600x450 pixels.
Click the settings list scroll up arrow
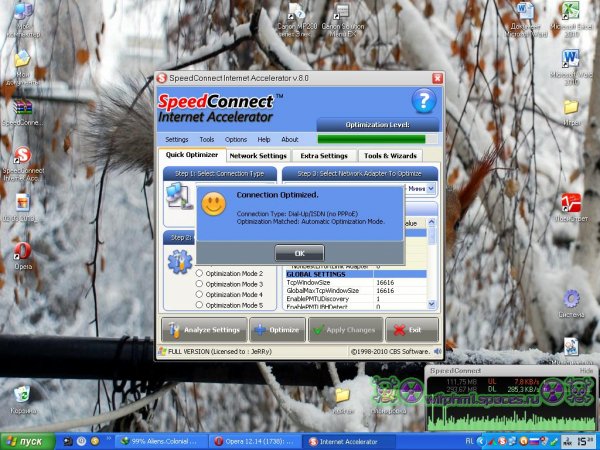(x=432, y=222)
